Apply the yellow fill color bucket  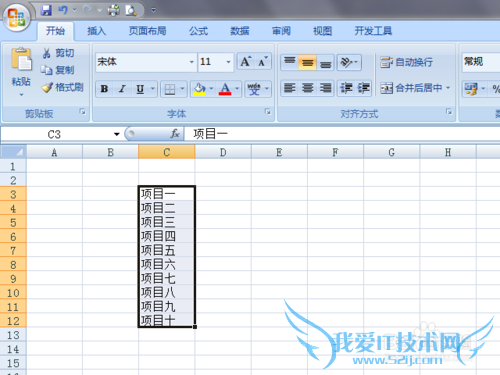pos(199,89)
